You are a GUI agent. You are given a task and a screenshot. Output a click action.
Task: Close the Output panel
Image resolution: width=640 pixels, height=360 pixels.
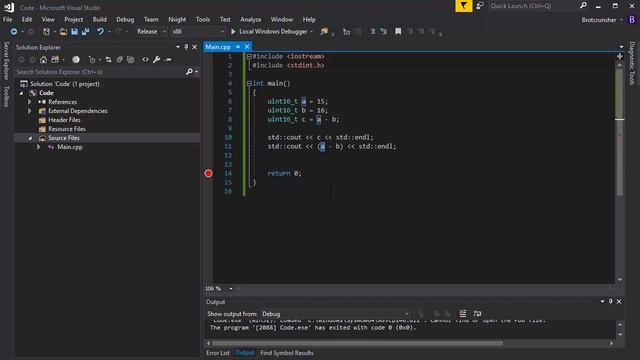pyautogui.click(x=619, y=302)
